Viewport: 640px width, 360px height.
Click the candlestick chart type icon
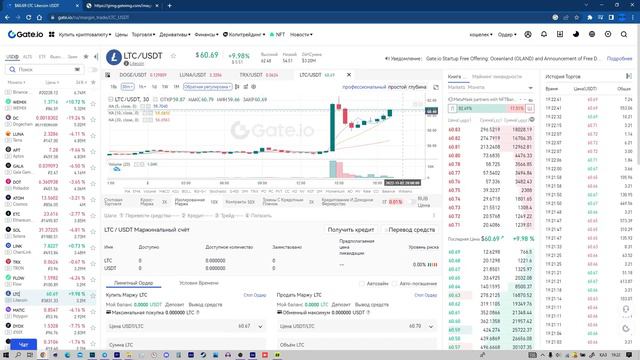(x=237, y=87)
